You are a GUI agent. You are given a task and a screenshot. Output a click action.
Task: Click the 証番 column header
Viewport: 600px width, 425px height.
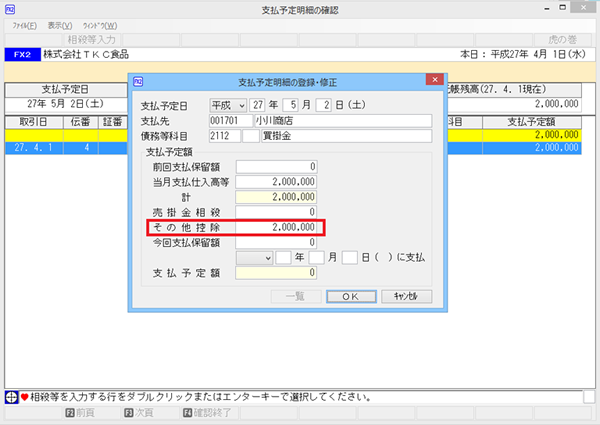pos(112,122)
